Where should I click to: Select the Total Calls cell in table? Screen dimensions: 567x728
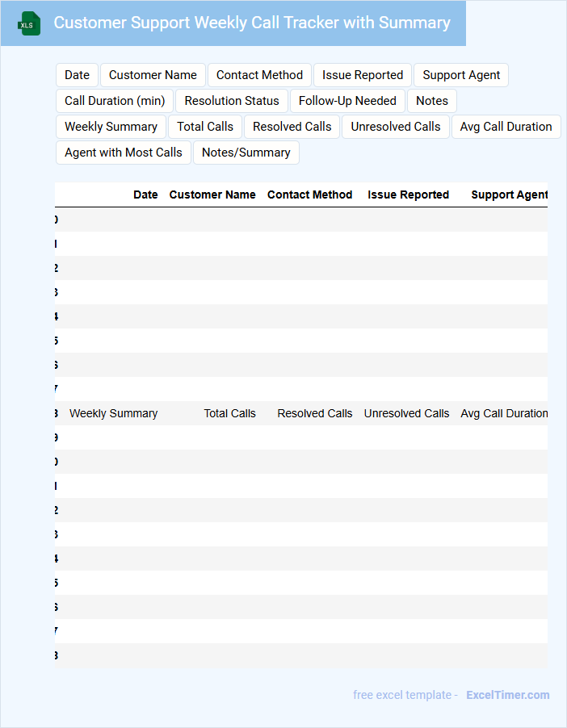click(229, 414)
